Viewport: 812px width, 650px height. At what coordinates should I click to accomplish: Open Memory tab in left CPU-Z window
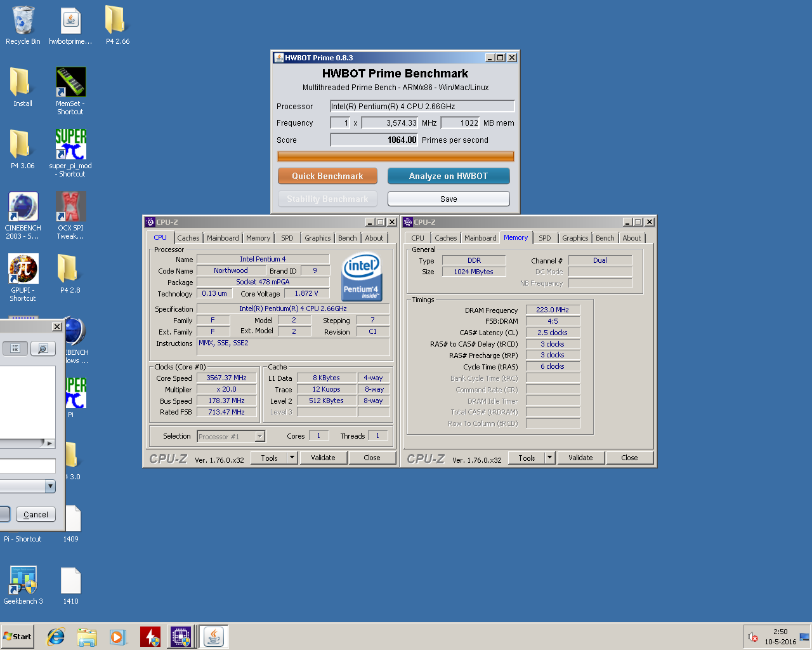[x=258, y=238]
